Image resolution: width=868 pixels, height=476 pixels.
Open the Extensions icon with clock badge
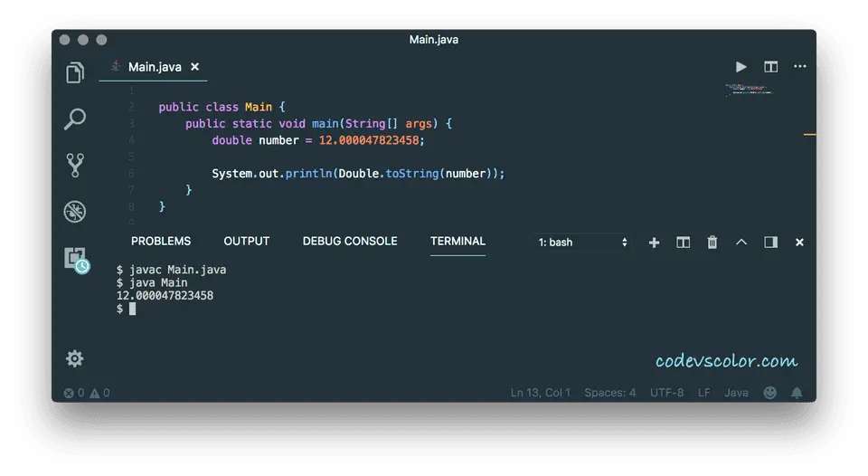click(x=76, y=260)
